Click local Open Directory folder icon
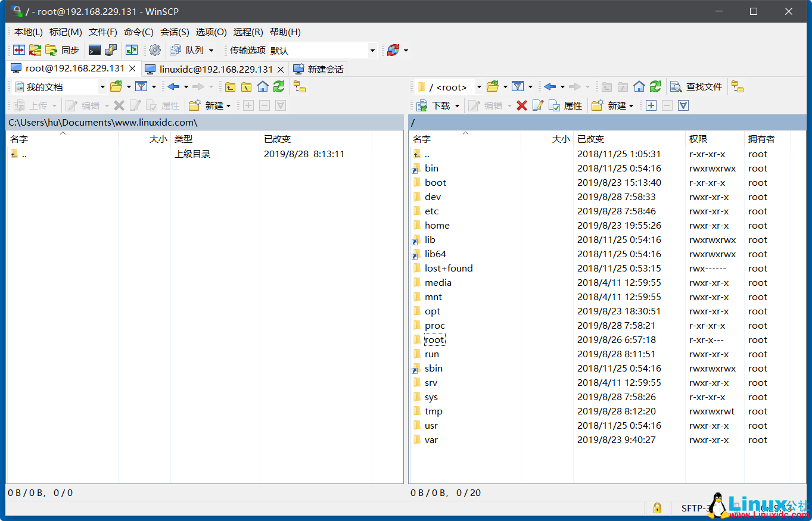812x521 pixels. tap(116, 86)
